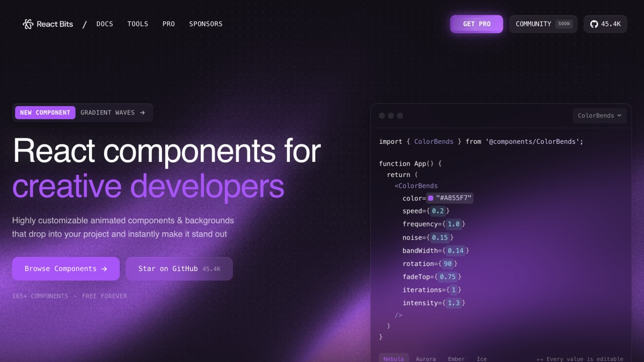The image size is (644, 362).
Task: Edit the rotation value 90
Action: 448,264
